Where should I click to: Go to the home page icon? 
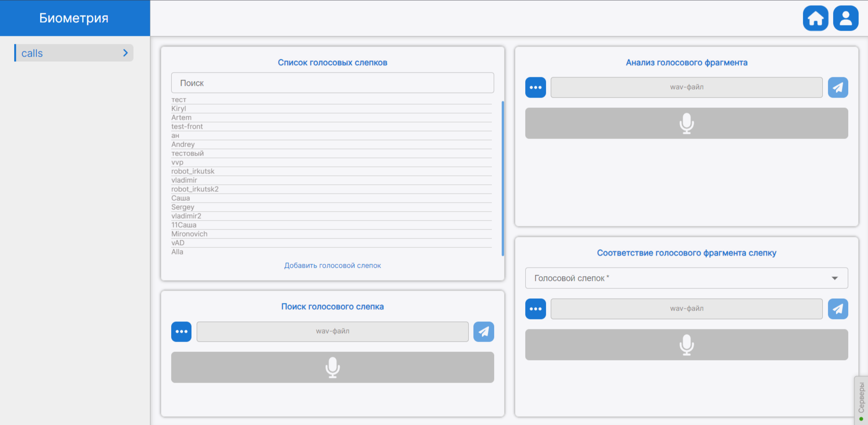point(815,18)
